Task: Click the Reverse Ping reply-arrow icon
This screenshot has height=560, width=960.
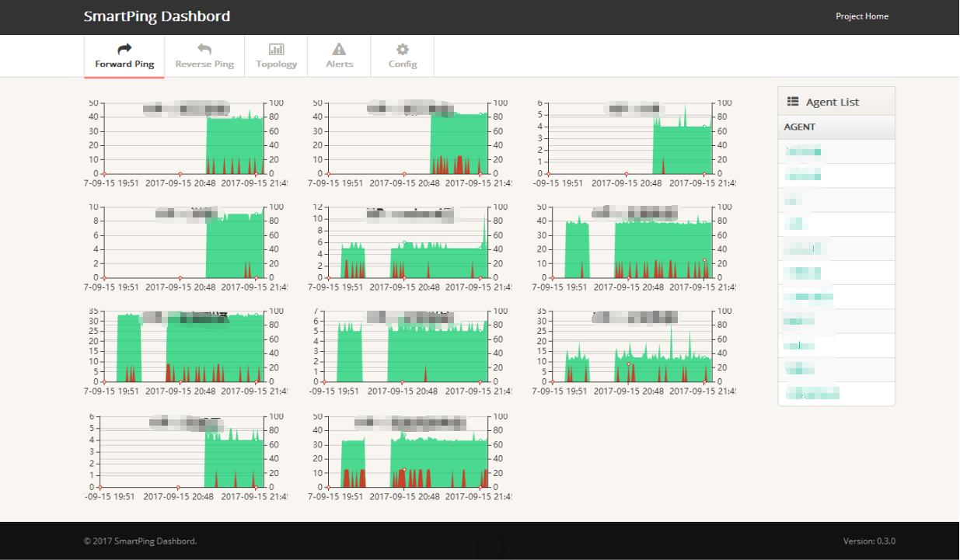Action: [204, 49]
